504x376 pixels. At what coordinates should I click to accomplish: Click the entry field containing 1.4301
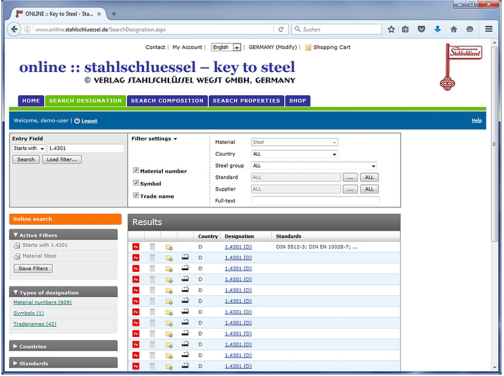click(x=85, y=148)
